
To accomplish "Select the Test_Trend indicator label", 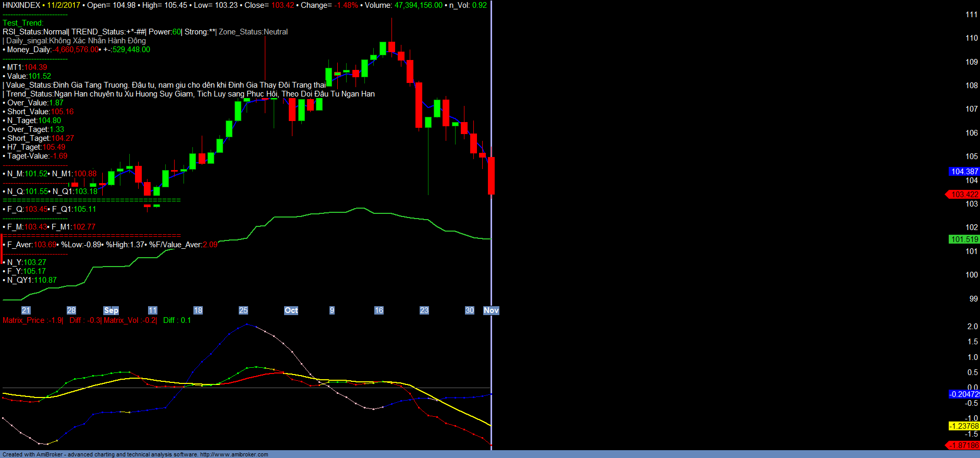I will (23, 23).
